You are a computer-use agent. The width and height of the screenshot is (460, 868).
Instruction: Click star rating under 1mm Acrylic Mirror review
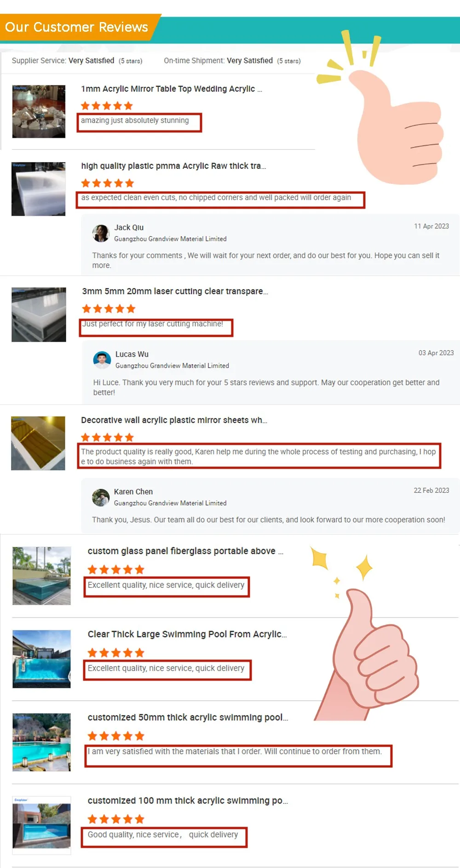pos(107,106)
